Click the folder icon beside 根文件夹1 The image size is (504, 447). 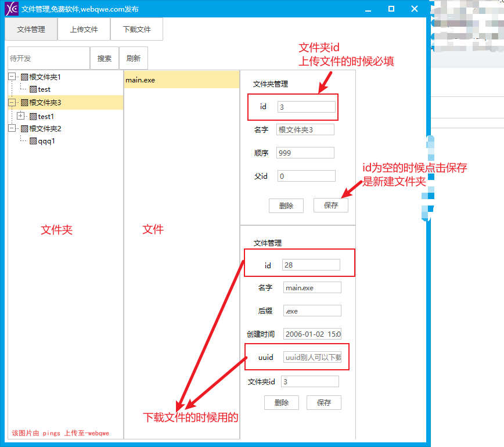point(24,77)
